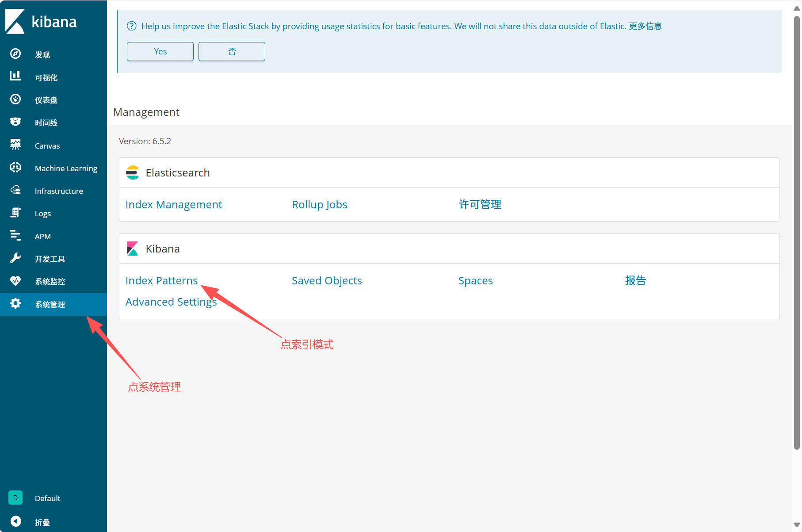Select 时间线 in the sidebar

tap(46, 123)
